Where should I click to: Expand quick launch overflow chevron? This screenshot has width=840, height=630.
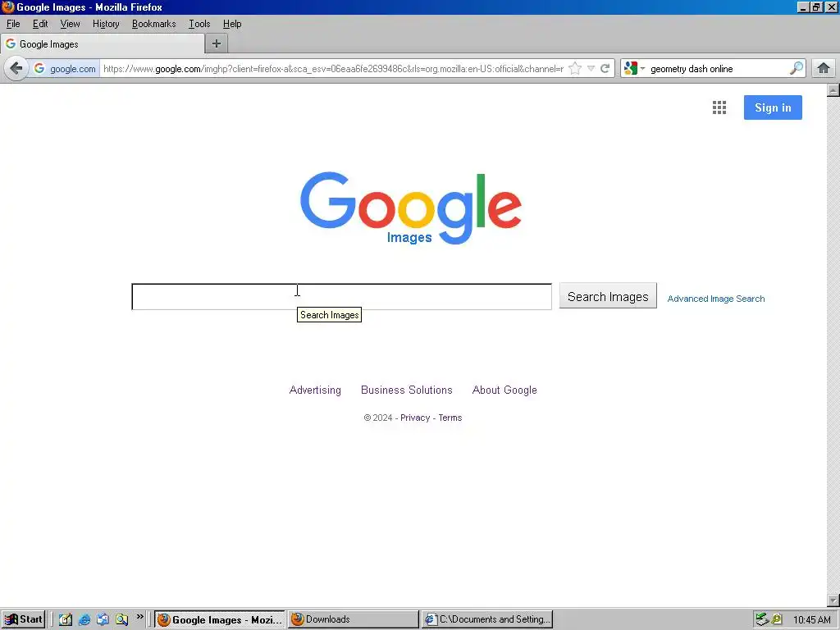[x=139, y=617]
